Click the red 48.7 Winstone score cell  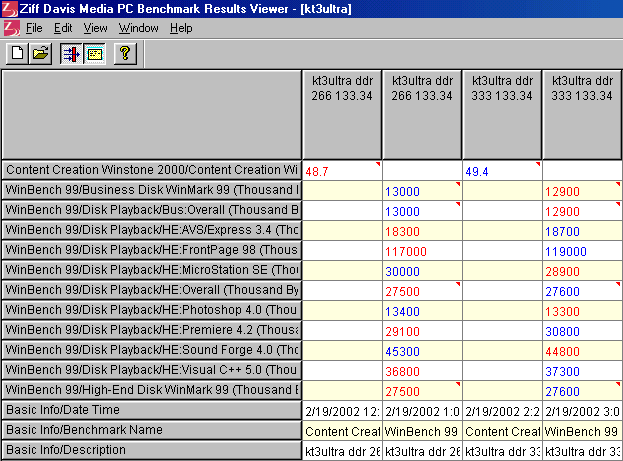pyautogui.click(x=342, y=171)
